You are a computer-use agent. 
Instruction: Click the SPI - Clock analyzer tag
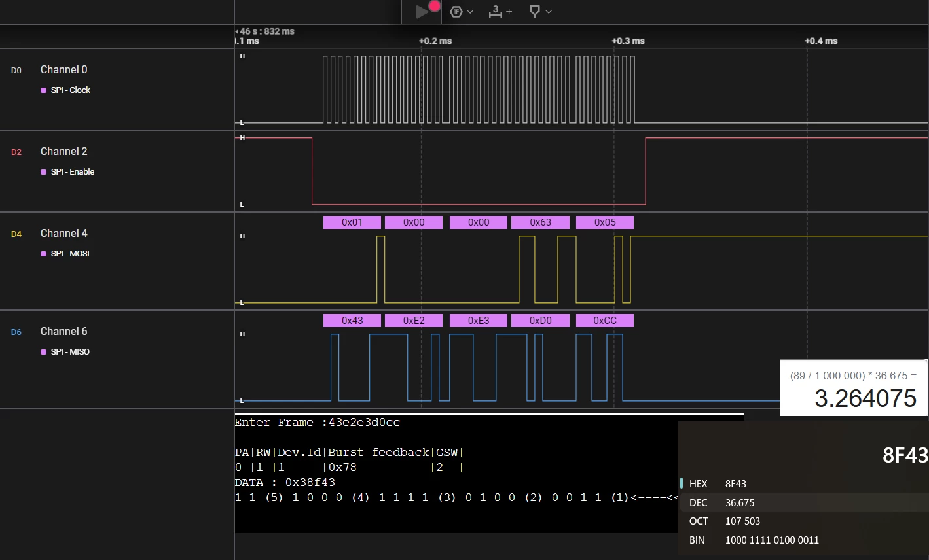(x=70, y=90)
